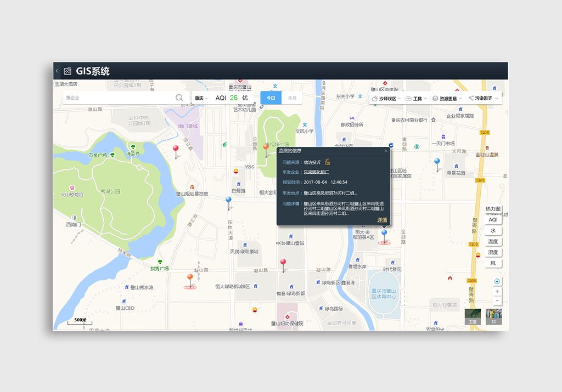The height and width of the screenshot is (392, 562).
Task: Click the GIS系统 logo icon
Action: [x=68, y=71]
